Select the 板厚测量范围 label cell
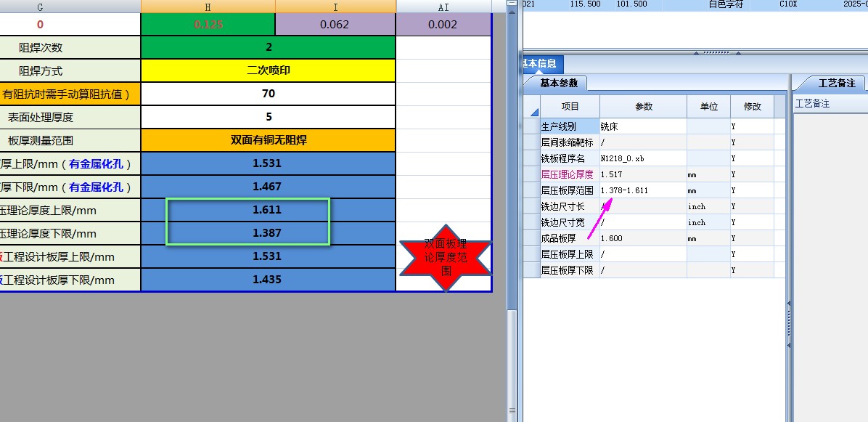The image size is (868, 422). [70, 141]
